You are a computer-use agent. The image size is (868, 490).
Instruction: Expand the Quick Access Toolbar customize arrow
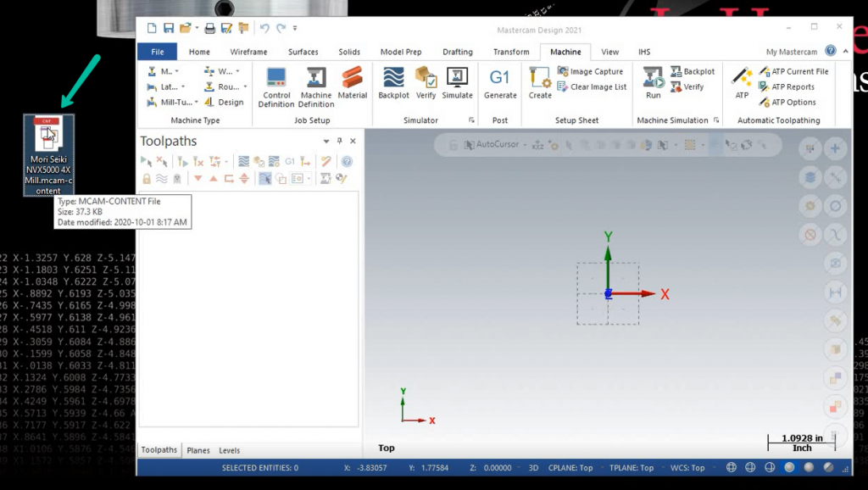(x=295, y=28)
